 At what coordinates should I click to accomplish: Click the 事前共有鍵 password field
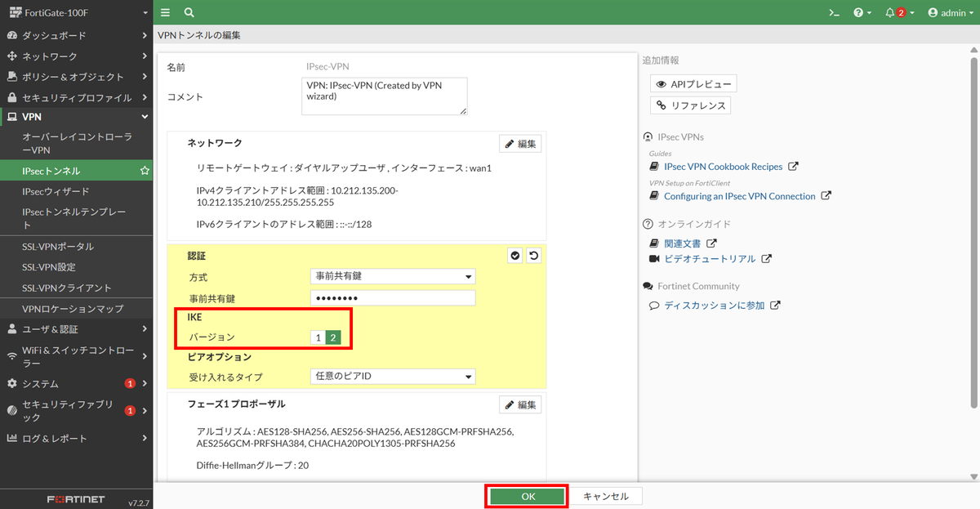point(393,298)
